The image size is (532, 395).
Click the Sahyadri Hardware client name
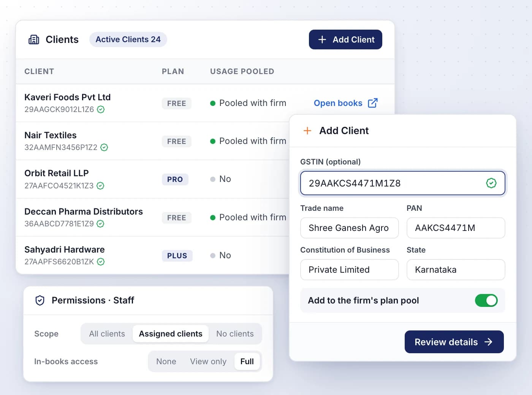point(65,250)
